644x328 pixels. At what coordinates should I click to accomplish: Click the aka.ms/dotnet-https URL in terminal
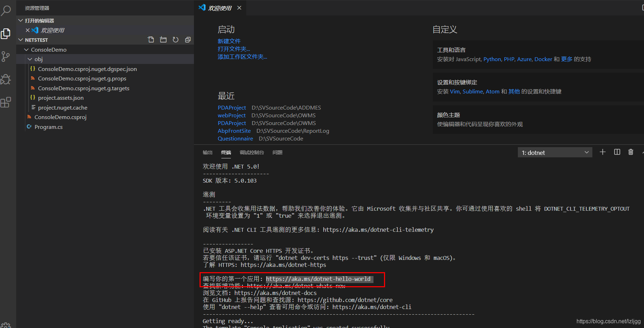coord(283,265)
